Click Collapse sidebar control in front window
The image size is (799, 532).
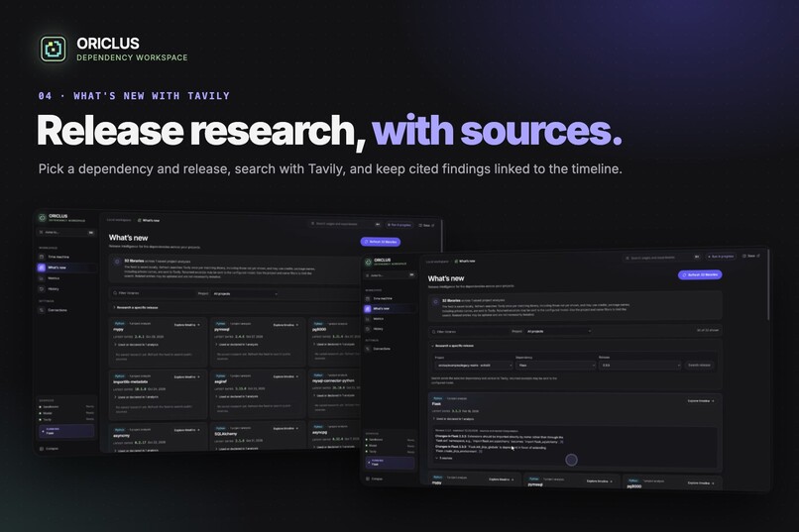click(375, 479)
